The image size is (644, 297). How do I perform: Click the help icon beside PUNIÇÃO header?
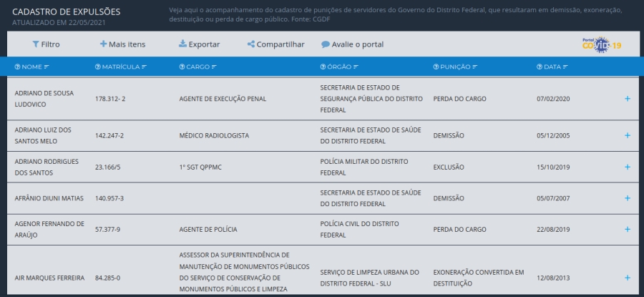[436, 67]
